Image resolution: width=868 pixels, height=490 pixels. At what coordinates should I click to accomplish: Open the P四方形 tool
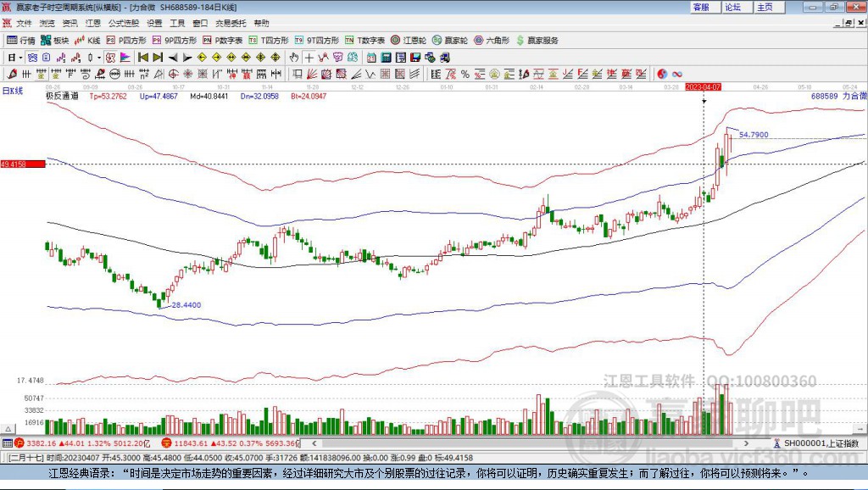[x=126, y=41]
